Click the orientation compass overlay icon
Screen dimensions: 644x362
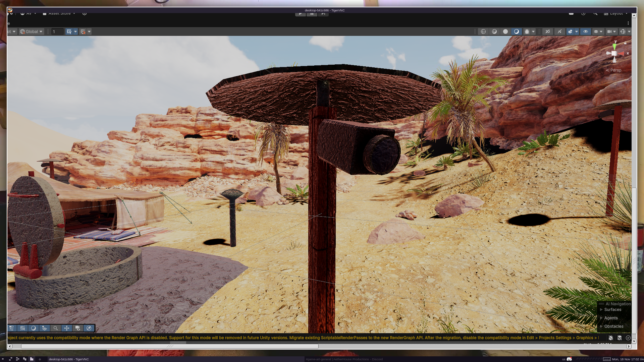(89, 328)
